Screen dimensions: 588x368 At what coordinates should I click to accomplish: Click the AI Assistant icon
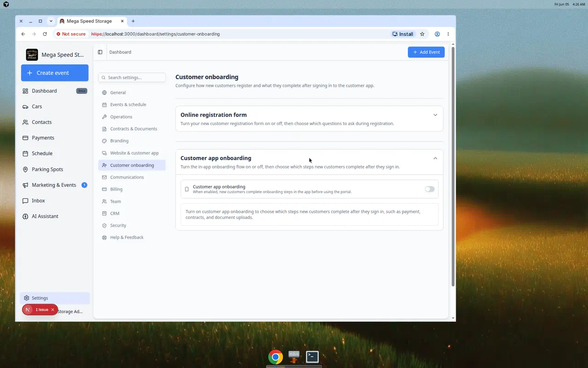pyautogui.click(x=25, y=216)
